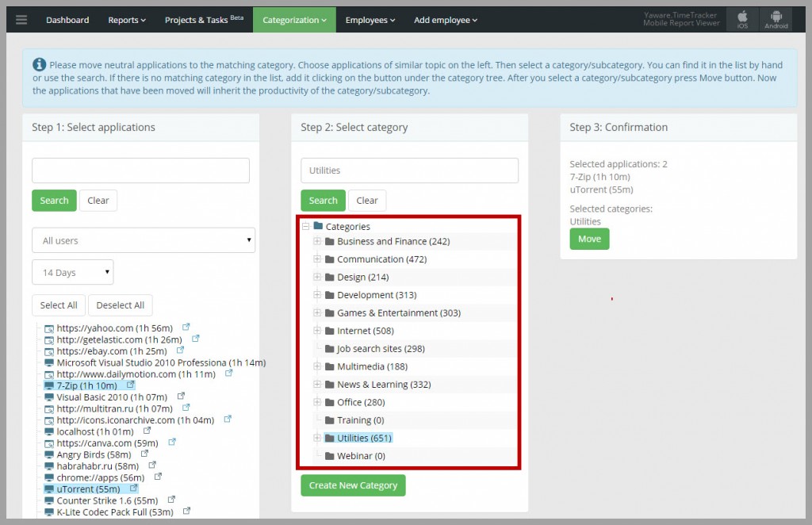Open external link icon next to 7-Zip
The height and width of the screenshot is (525, 812).
(x=131, y=385)
